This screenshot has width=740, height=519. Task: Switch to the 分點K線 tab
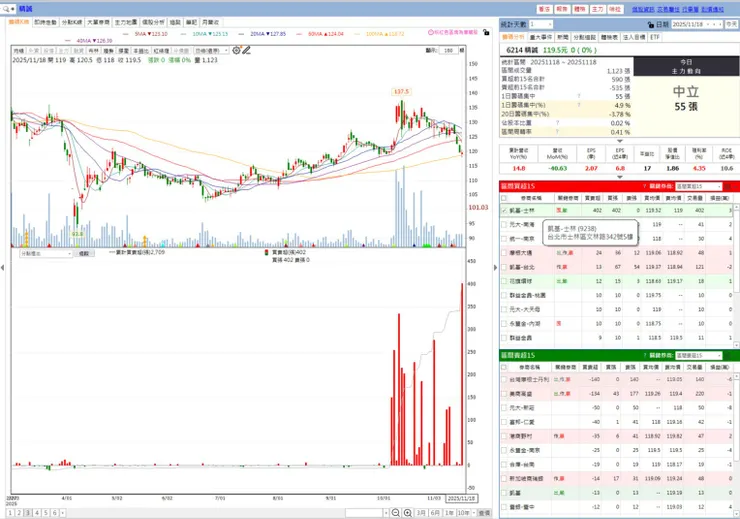[72, 22]
